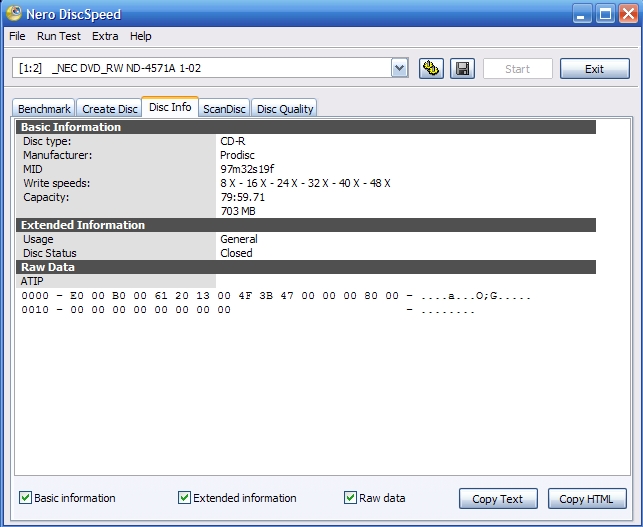Open the File menu
643x527 pixels.
[17, 36]
